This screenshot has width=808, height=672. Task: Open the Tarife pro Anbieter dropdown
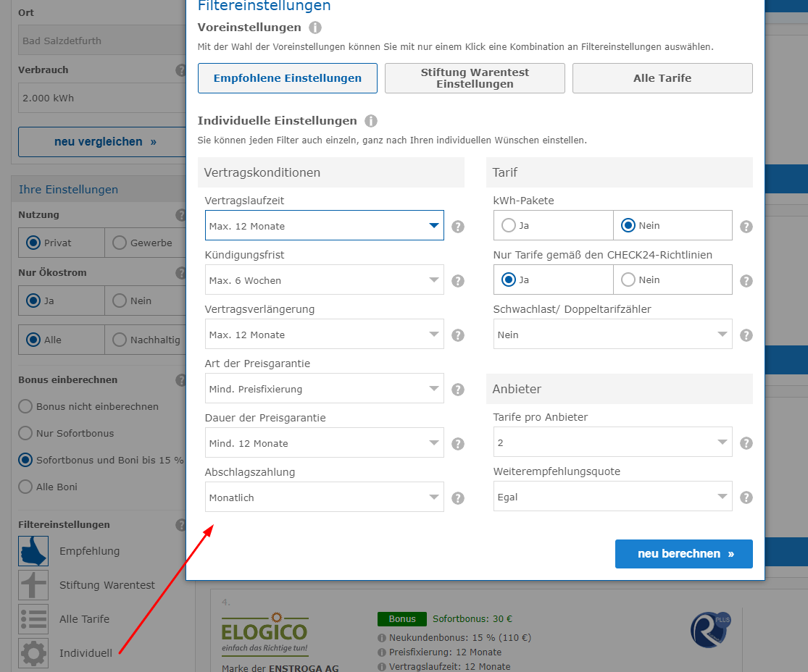click(x=612, y=442)
